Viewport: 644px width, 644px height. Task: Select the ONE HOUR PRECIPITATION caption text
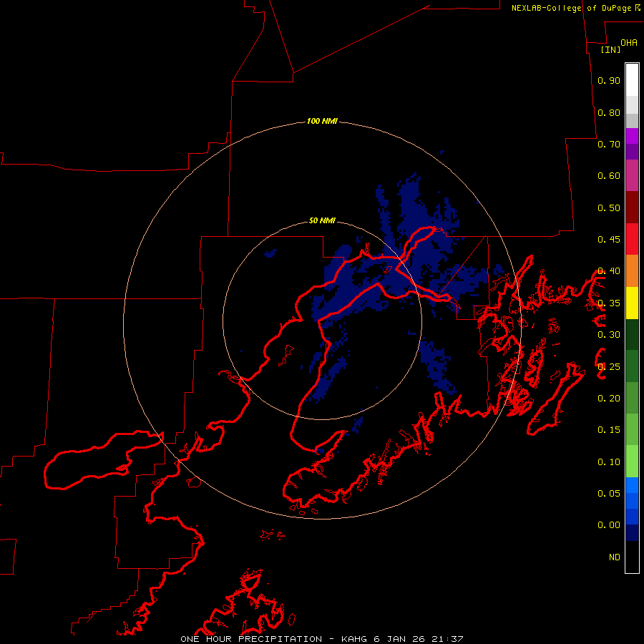point(251,639)
